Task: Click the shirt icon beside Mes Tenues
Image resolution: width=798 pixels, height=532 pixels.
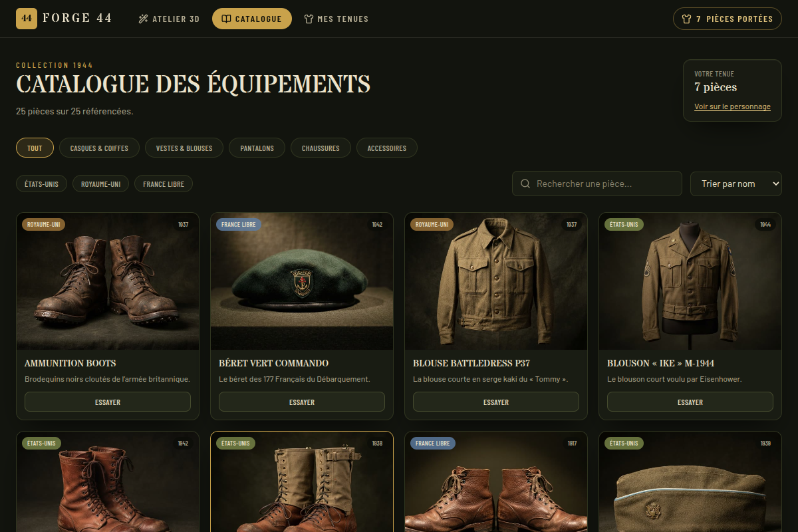Action: coord(309,19)
